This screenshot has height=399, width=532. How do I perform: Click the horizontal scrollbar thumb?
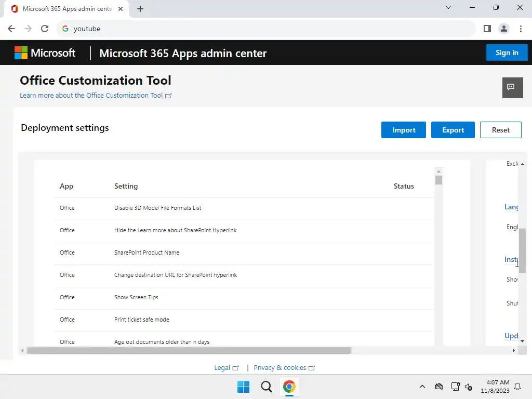(189, 351)
